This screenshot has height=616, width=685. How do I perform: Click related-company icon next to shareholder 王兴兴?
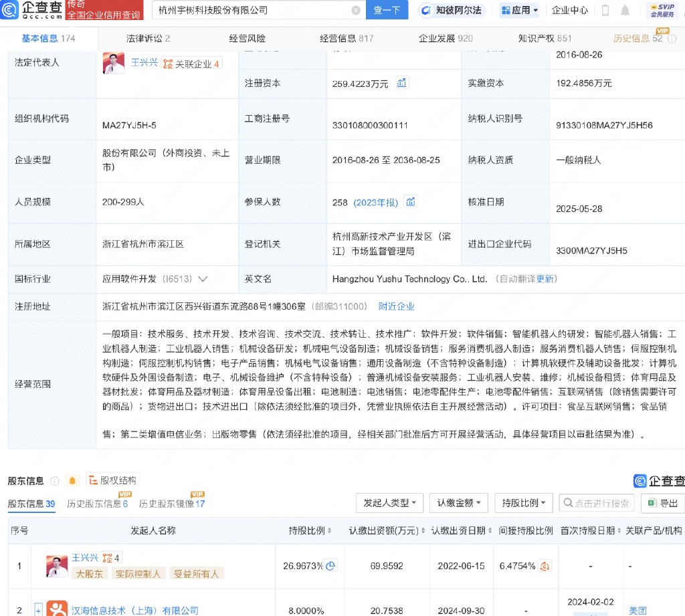111,558
